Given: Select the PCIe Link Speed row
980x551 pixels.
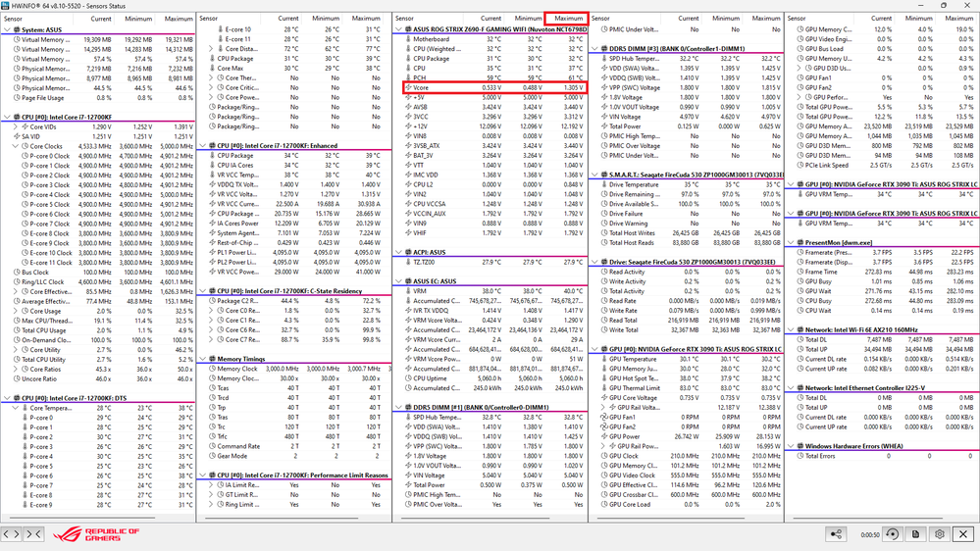Looking at the screenshot, I should pyautogui.click(x=883, y=166).
